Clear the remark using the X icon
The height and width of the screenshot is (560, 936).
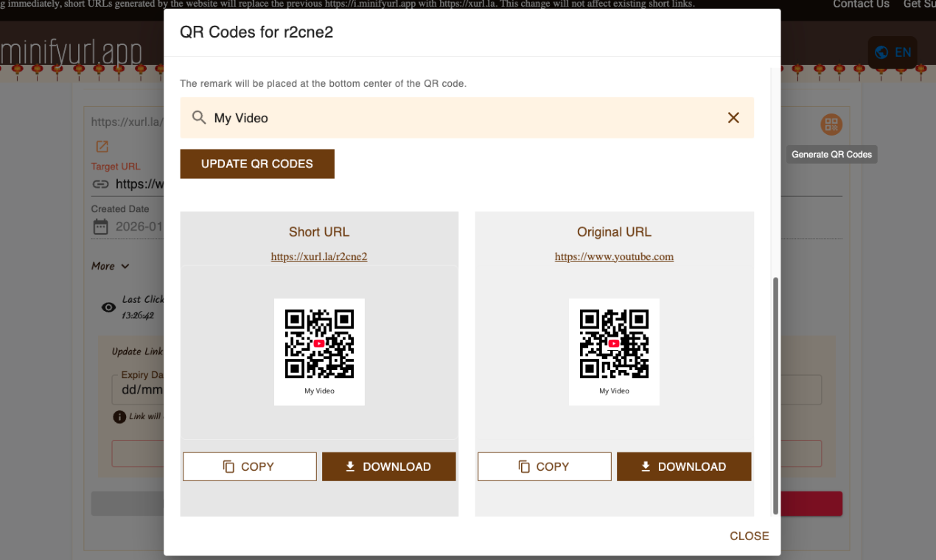pyautogui.click(x=733, y=118)
